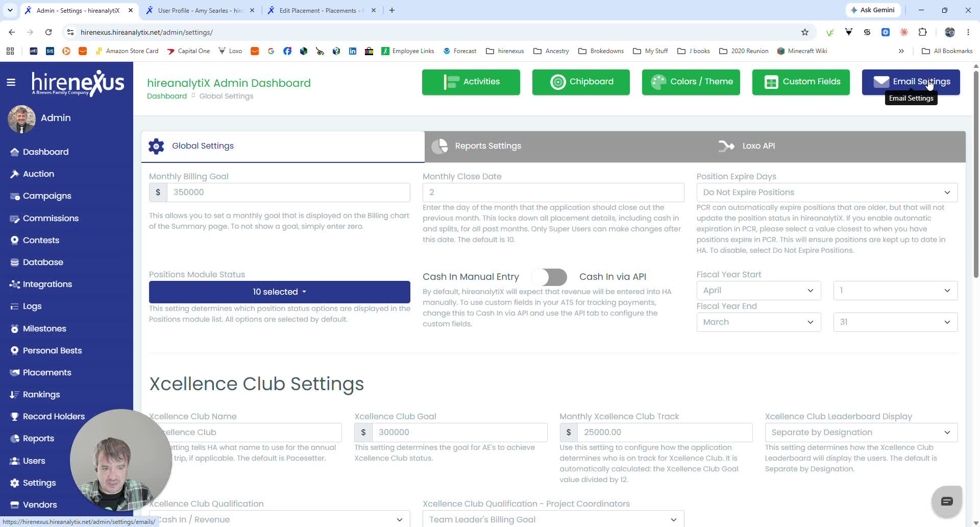Click the Record Holders trophy icon

point(14,417)
